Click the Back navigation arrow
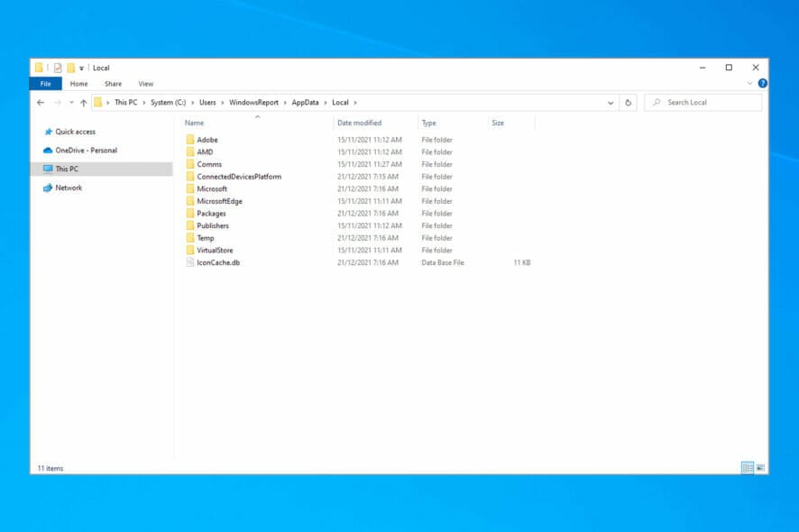Screen dimensions: 799x532 coord(41,103)
